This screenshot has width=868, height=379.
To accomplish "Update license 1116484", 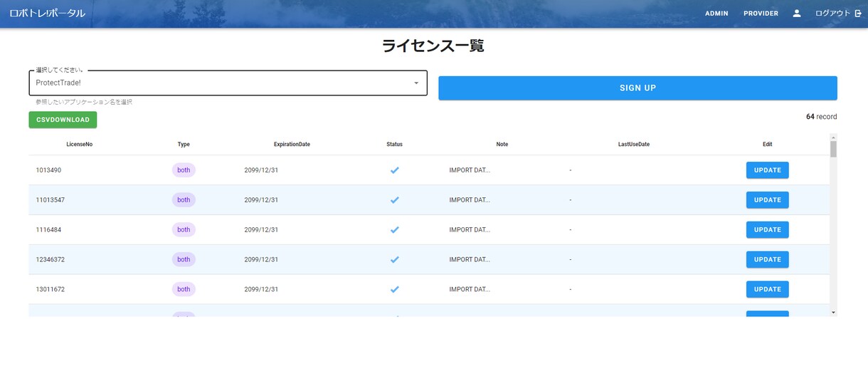I will click(767, 230).
